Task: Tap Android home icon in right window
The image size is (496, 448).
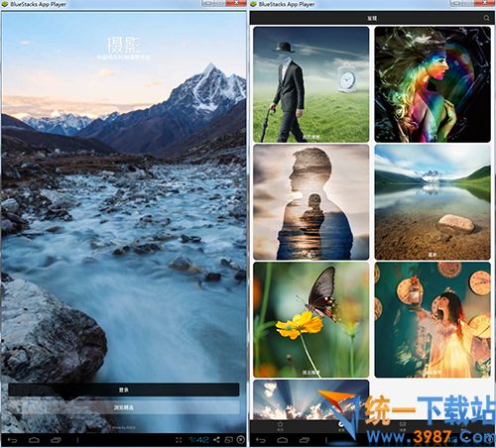Action: click(x=282, y=440)
